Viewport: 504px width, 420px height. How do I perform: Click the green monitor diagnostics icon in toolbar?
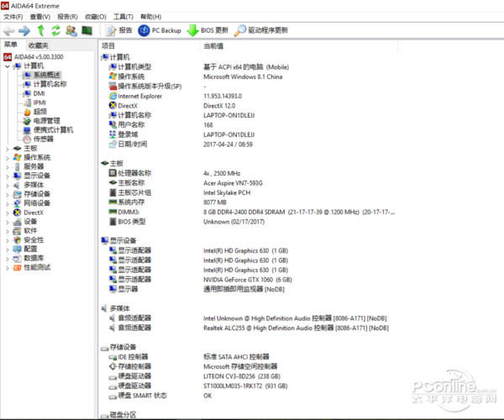click(87, 30)
